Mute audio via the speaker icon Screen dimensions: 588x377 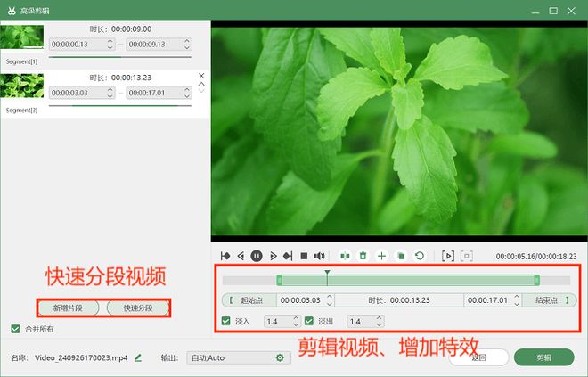click(319, 256)
